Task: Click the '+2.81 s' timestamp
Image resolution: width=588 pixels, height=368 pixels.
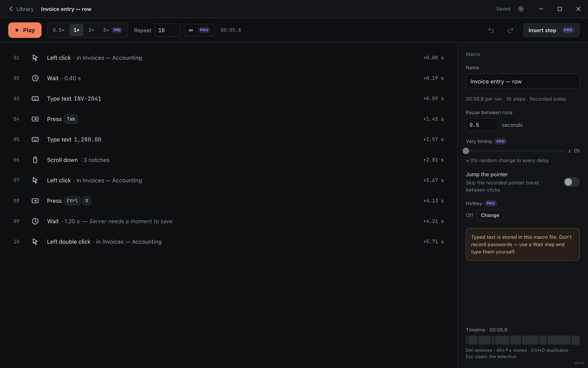Action: pos(433,160)
